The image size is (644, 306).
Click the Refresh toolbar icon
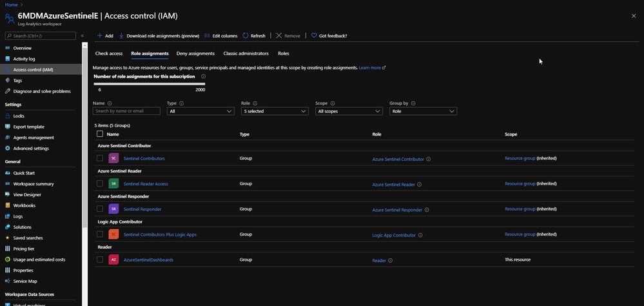tap(246, 36)
